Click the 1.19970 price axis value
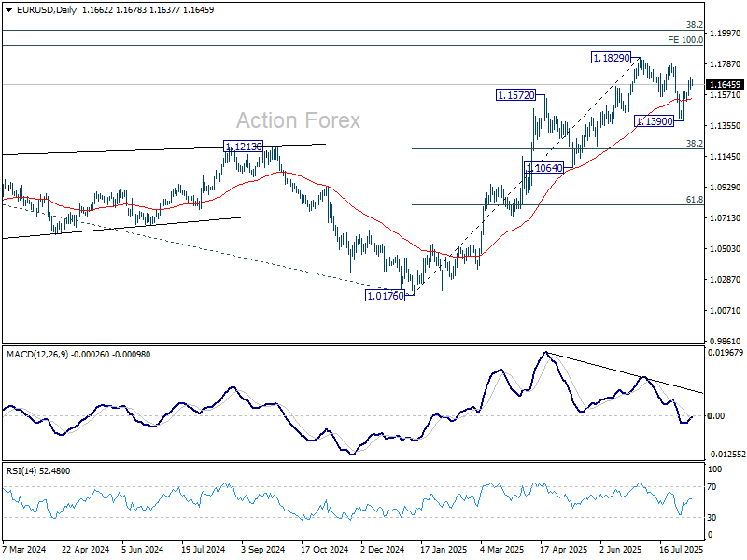The height and width of the screenshot is (560, 747). coord(725,34)
